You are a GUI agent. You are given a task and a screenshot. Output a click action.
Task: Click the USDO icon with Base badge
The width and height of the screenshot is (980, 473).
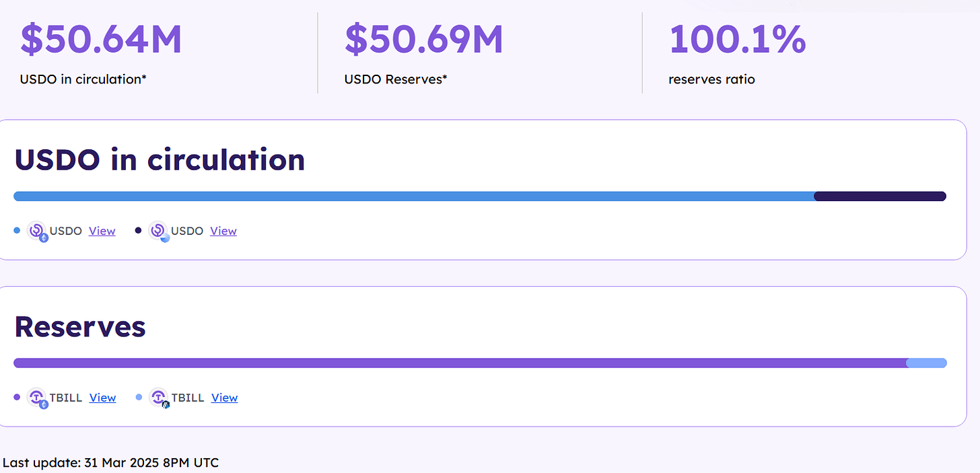click(160, 231)
